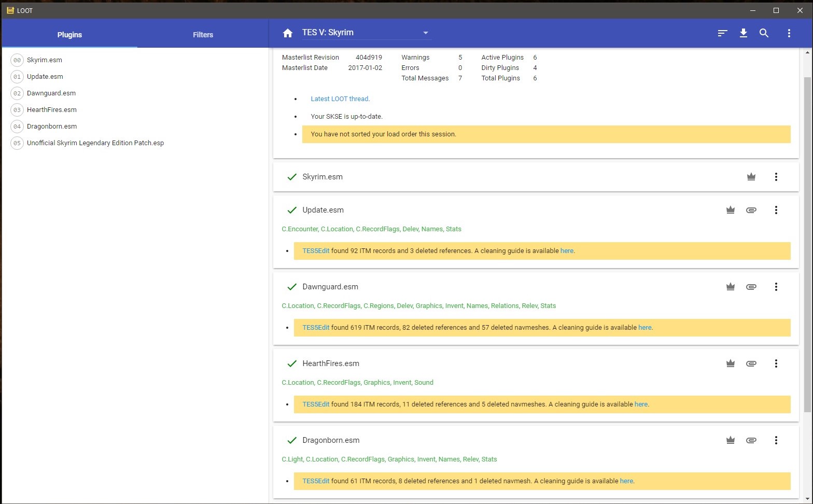Click the paperclip icon on Dragonborn.esm card

(751, 440)
